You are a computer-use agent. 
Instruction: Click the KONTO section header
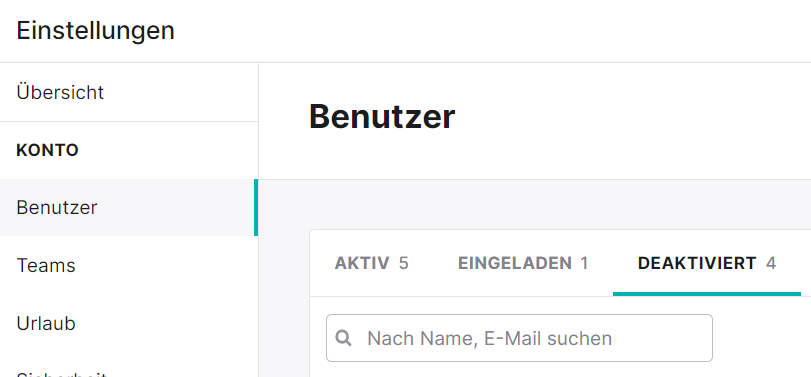pyautogui.click(x=48, y=150)
